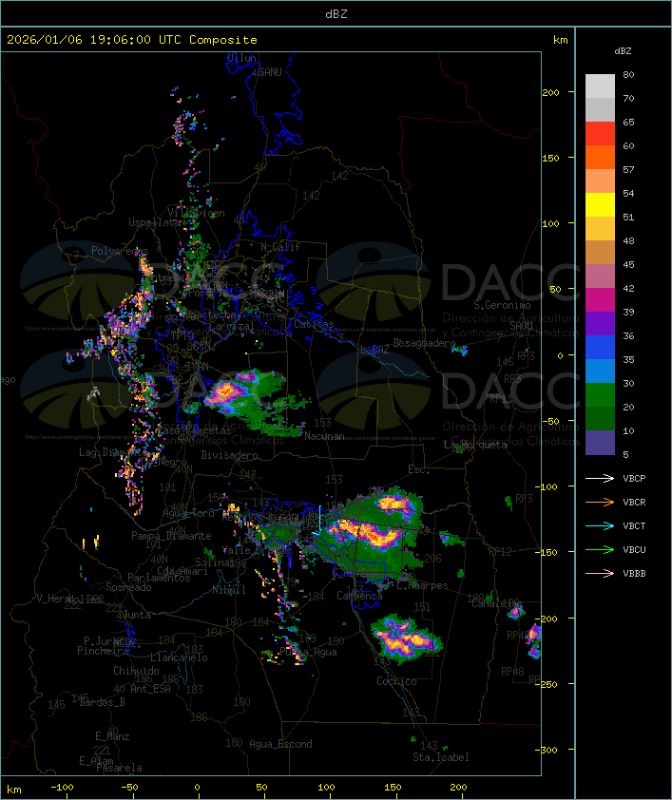Viewport: 672px width, 800px height.
Task: Choose the light blue 30–35 dBZ swatch
Action: pyautogui.click(x=600, y=371)
